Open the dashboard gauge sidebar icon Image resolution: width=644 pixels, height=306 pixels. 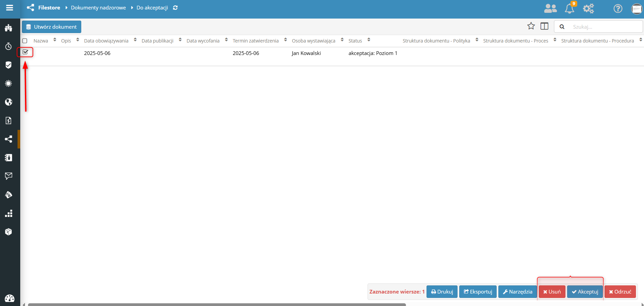pyautogui.click(x=9, y=298)
